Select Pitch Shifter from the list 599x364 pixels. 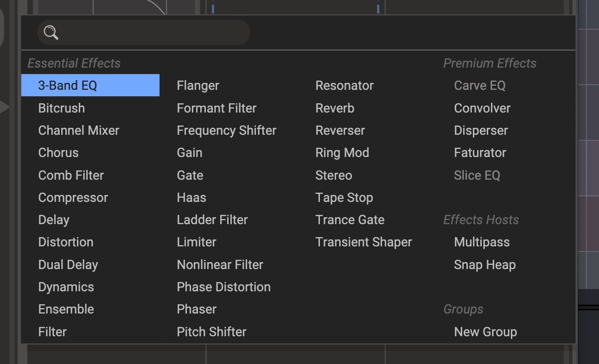coord(211,332)
